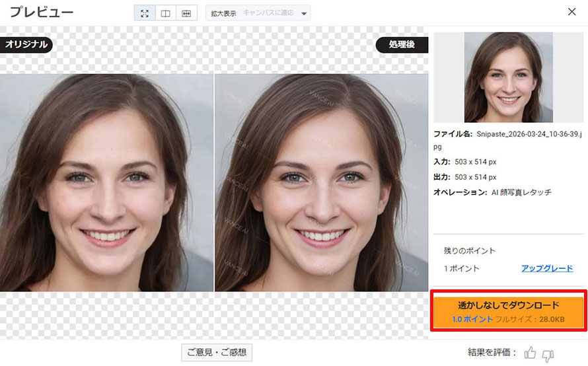Select the fit-to-screen view icon
The image size is (588, 366).
(x=145, y=13)
